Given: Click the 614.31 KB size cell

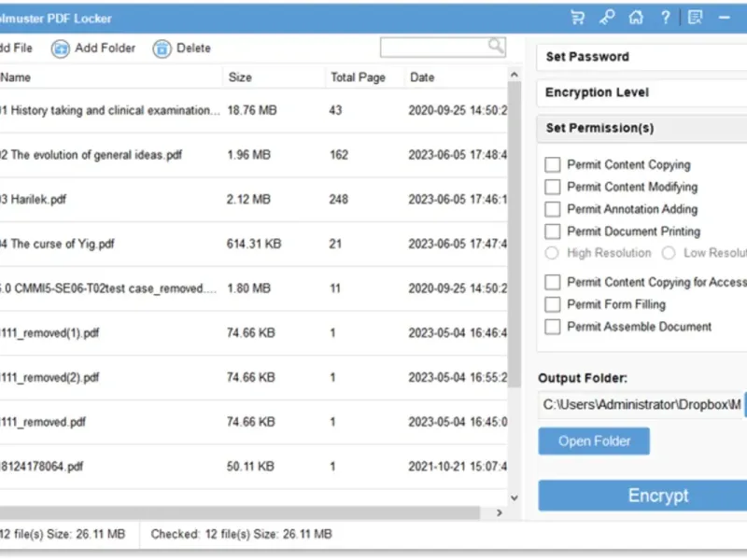Looking at the screenshot, I should pyautogui.click(x=254, y=244).
